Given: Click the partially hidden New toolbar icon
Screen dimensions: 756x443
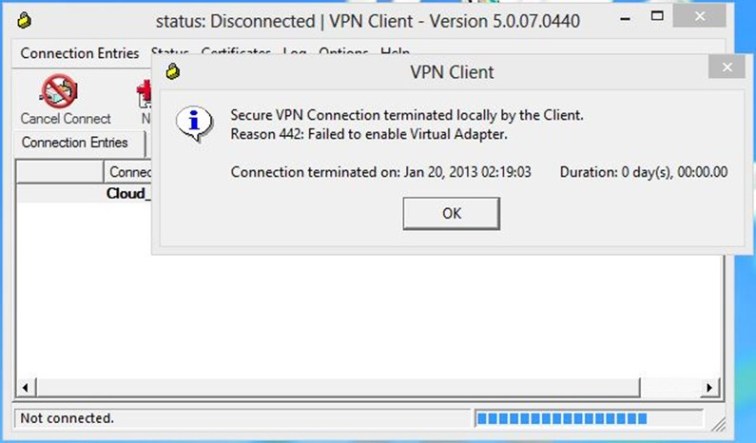Looking at the screenshot, I should point(142,94).
